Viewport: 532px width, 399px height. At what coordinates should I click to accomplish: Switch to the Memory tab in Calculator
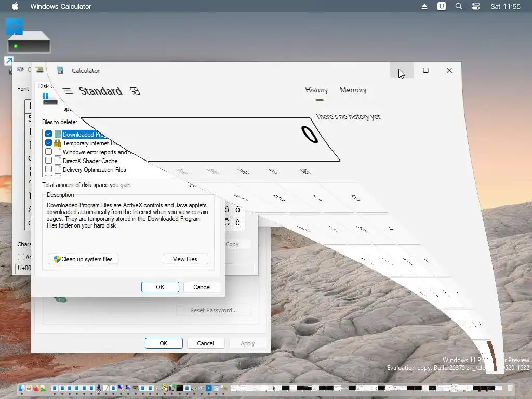coord(353,90)
